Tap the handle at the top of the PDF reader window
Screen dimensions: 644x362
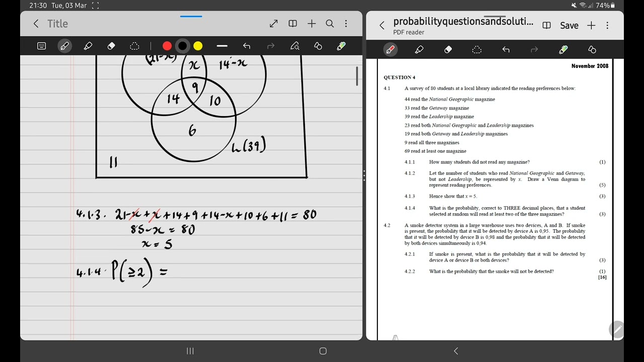click(495, 16)
